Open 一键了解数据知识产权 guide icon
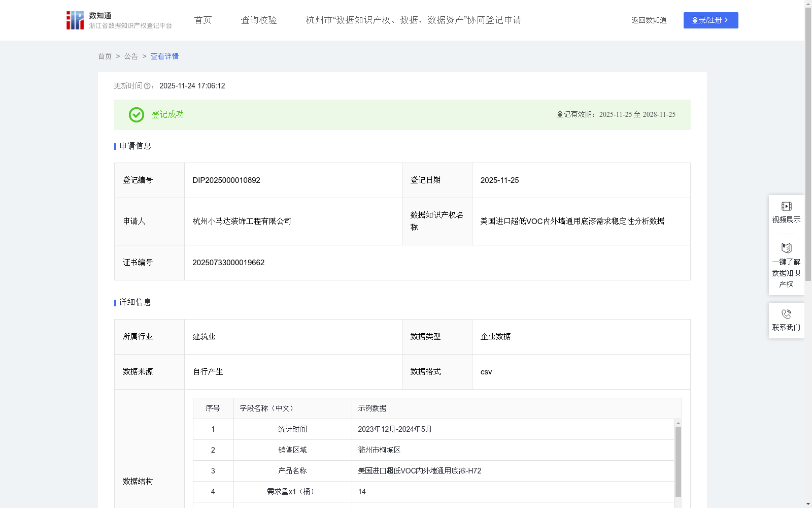This screenshot has height=508, width=812. (x=786, y=248)
